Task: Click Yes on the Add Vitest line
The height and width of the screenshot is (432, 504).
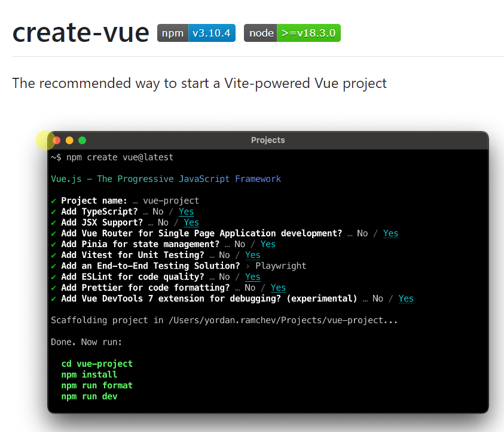Action: 253,255
